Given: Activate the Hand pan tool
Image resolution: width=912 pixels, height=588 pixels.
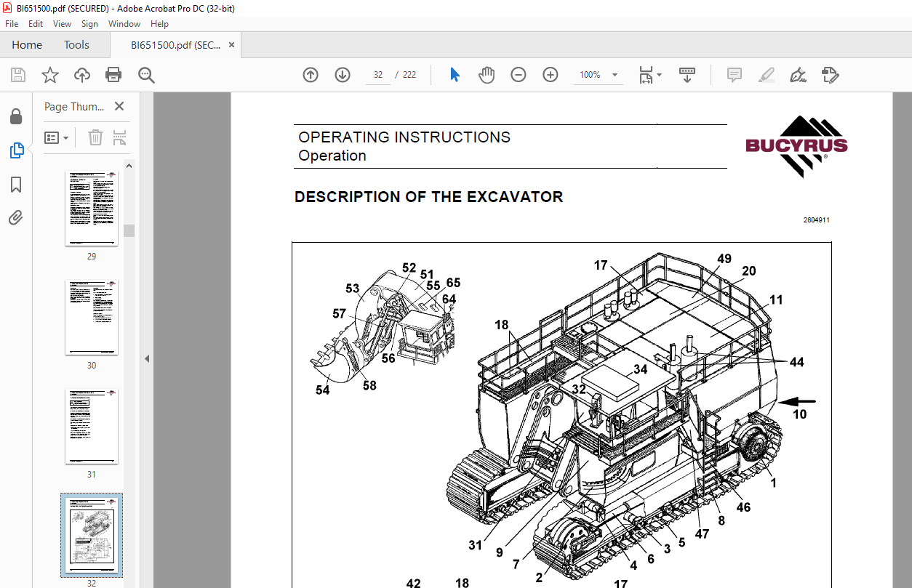Looking at the screenshot, I should pos(487,75).
